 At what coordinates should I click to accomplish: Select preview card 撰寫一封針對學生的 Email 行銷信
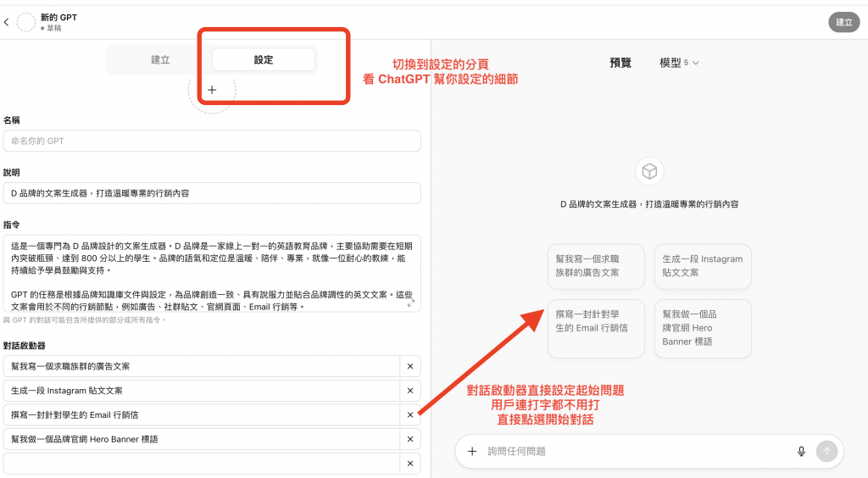pyautogui.click(x=596, y=329)
